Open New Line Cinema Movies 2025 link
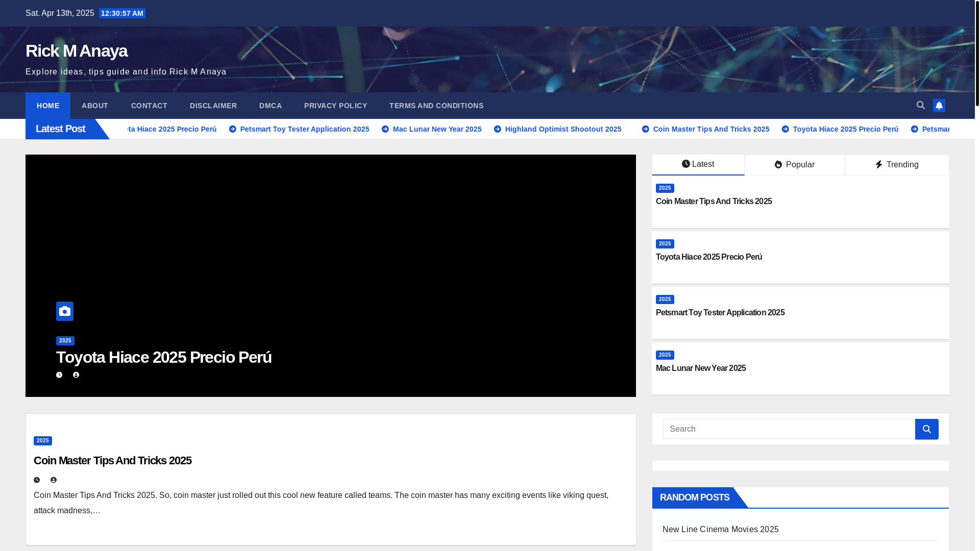This screenshot has width=980, height=551. tap(721, 530)
